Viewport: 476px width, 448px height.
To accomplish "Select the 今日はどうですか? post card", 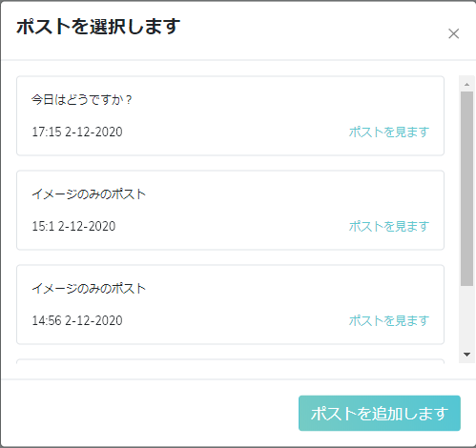I will (230, 115).
